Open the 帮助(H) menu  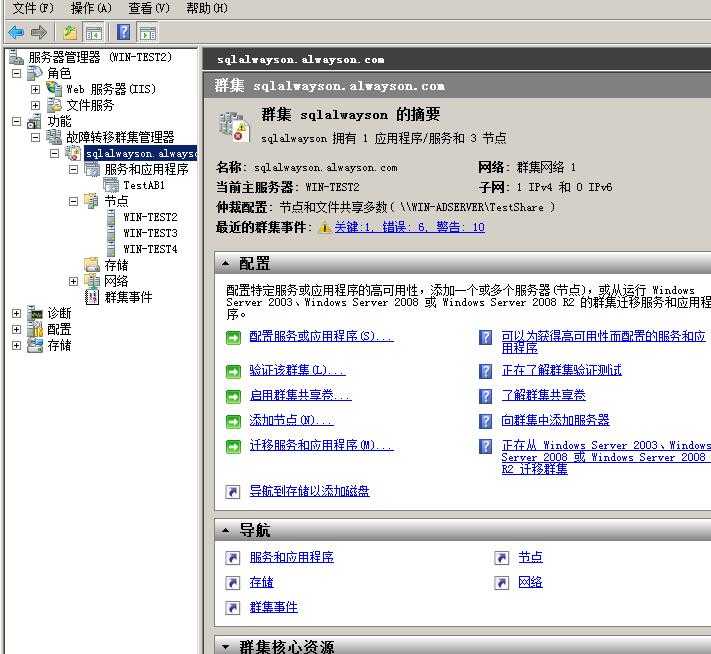click(207, 8)
